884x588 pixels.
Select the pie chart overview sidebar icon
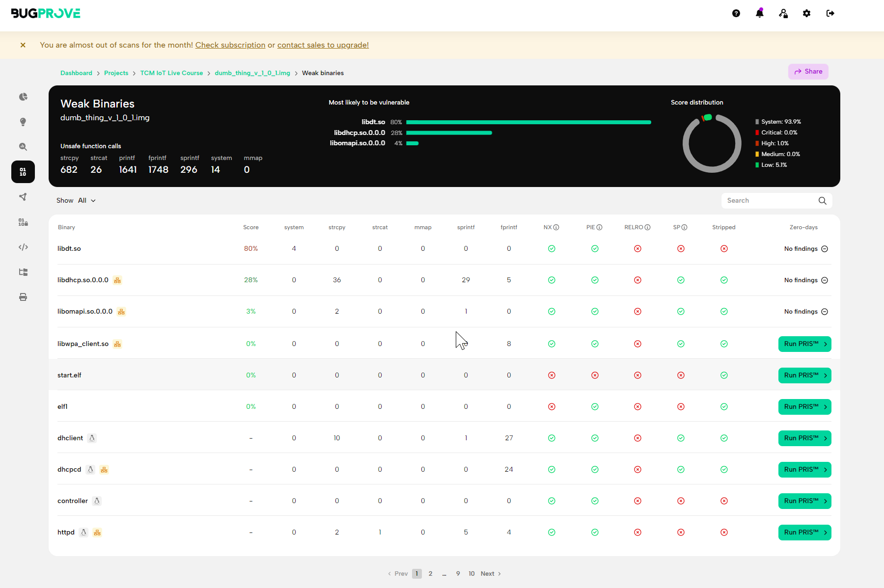coord(23,97)
